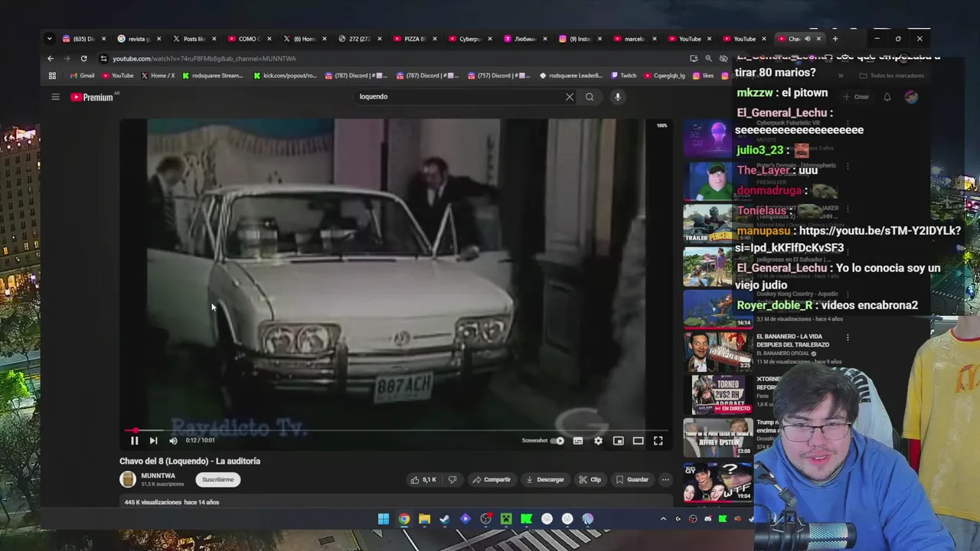Click the Screenshot button in player
Viewport: 980px width, 551px height.
[x=534, y=441]
